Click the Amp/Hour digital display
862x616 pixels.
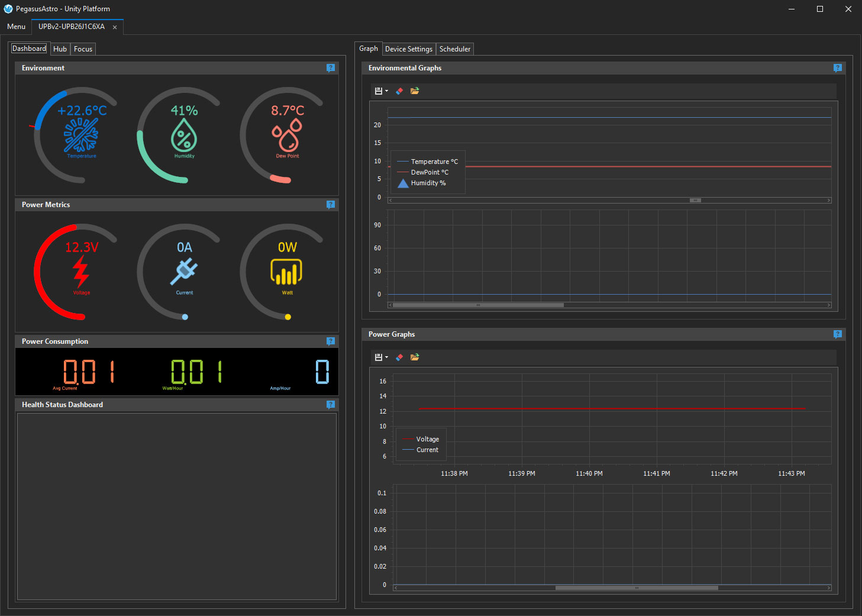tap(322, 372)
